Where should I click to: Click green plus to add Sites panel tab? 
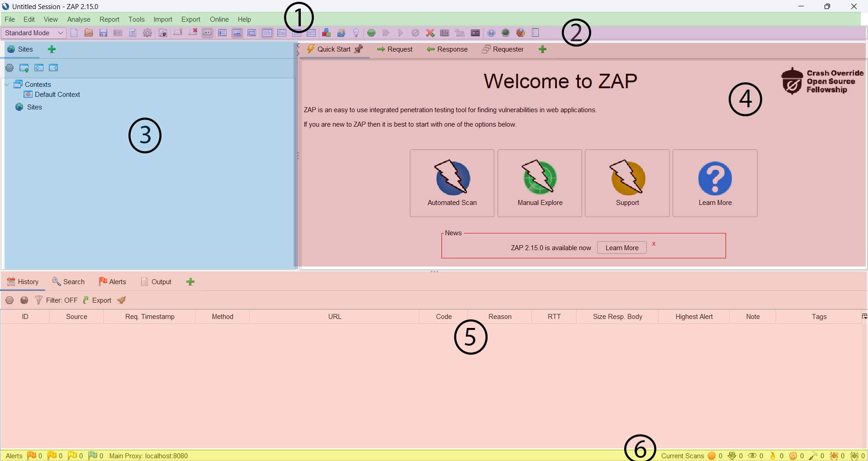pos(52,49)
